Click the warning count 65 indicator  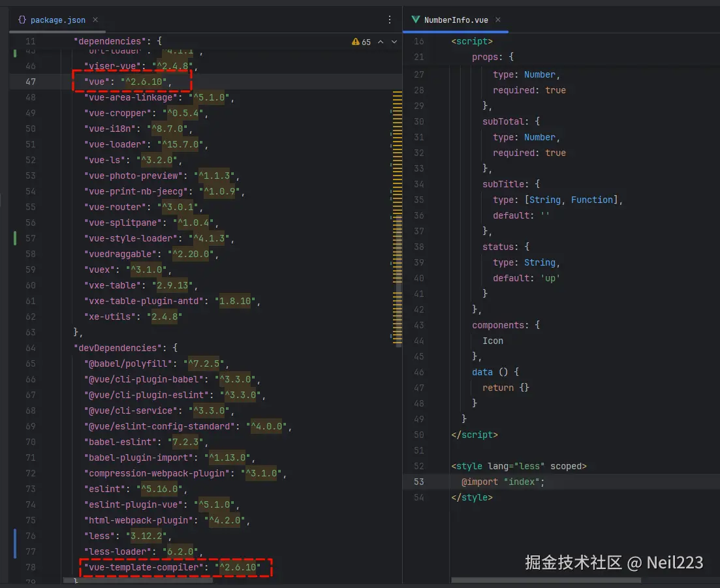click(x=361, y=42)
